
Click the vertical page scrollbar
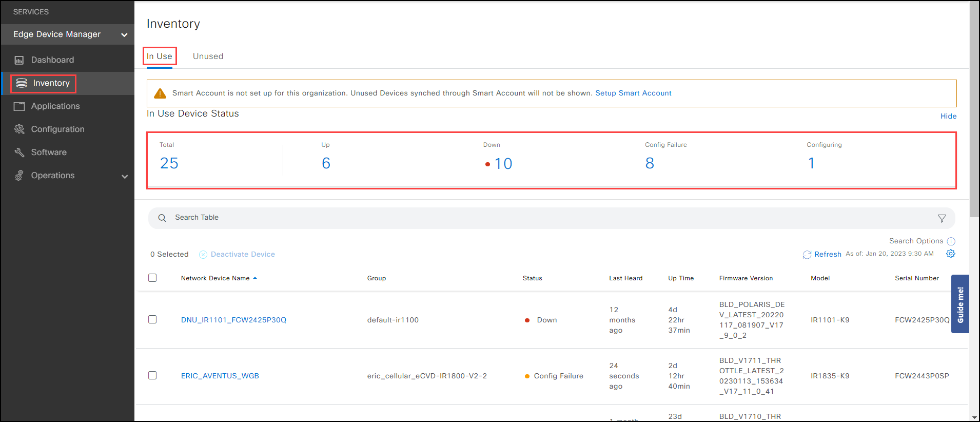974,109
